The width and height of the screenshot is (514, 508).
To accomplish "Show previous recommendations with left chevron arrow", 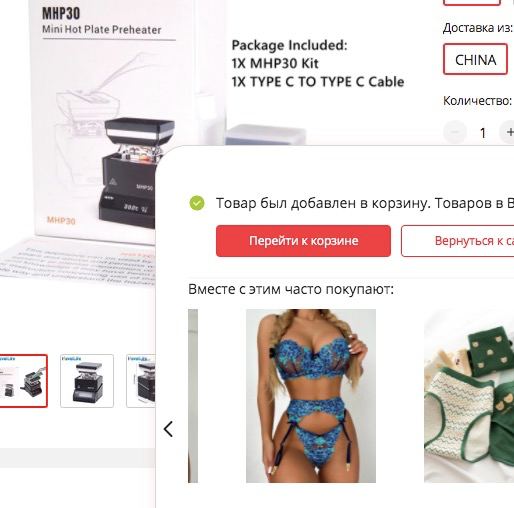I will (168, 429).
